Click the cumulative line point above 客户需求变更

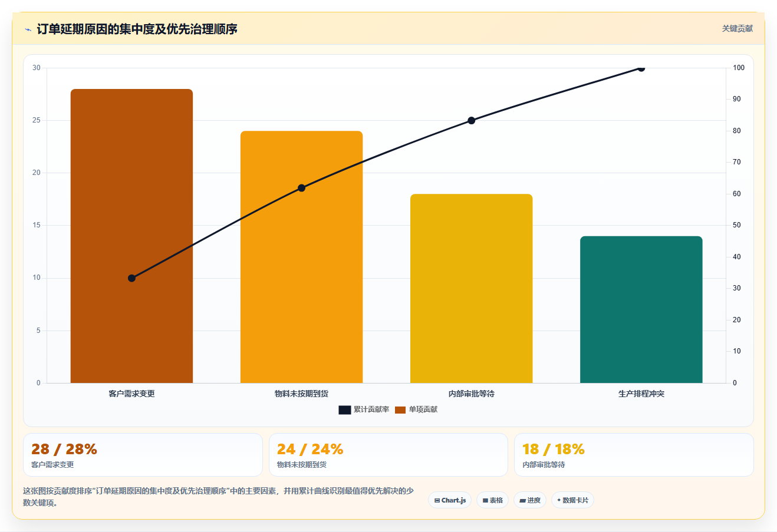pos(131,278)
